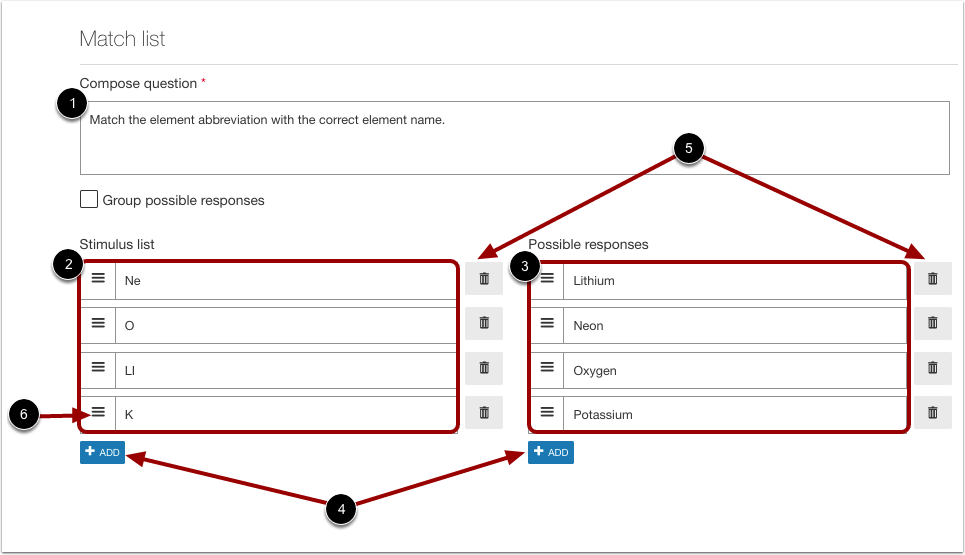The image size is (965, 555).
Task: Add a new stimulus list item
Action: pyautogui.click(x=102, y=452)
